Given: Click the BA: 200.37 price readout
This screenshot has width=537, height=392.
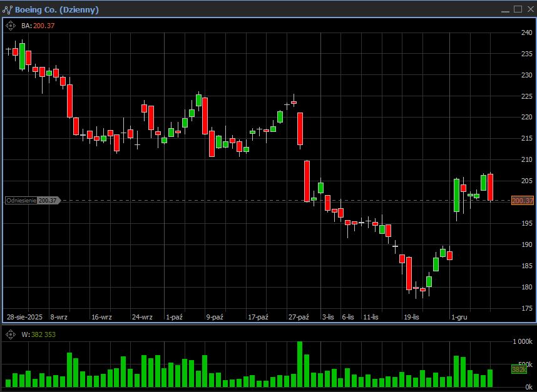Looking at the screenshot, I should 38,26.
